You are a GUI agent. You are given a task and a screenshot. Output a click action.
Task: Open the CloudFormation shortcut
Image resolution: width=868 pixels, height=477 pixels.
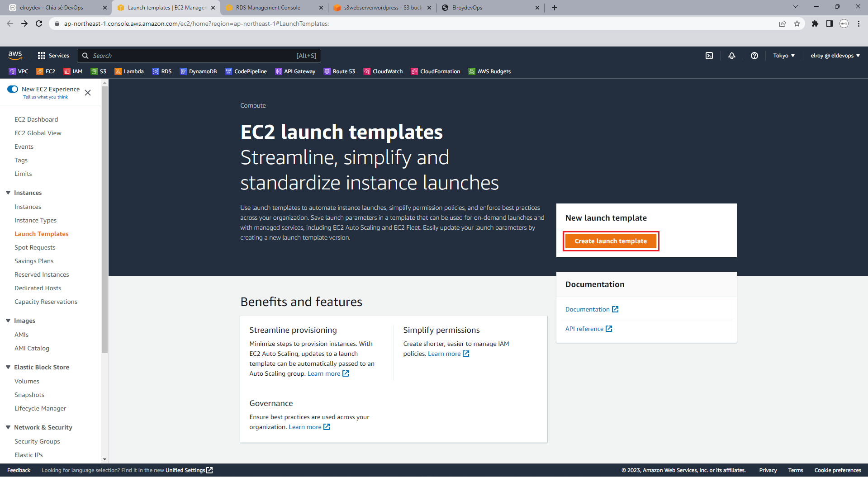436,71
